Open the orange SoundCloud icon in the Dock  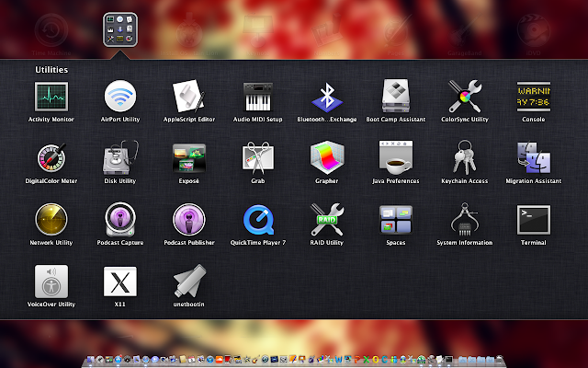click(219, 360)
